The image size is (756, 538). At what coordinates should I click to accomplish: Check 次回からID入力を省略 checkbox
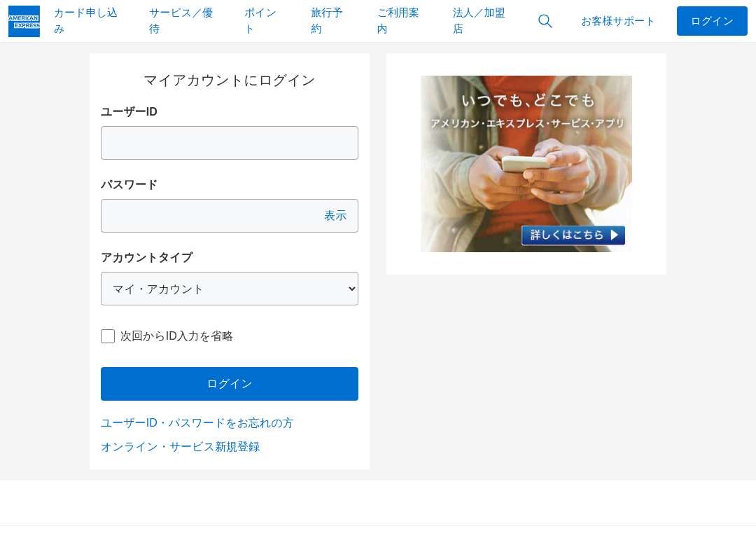tap(108, 336)
